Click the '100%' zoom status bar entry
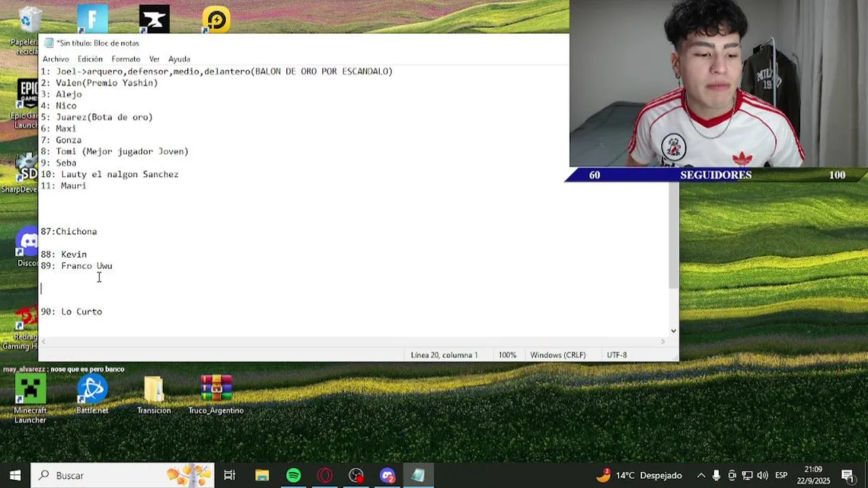Image resolution: width=868 pixels, height=488 pixels. [x=507, y=355]
